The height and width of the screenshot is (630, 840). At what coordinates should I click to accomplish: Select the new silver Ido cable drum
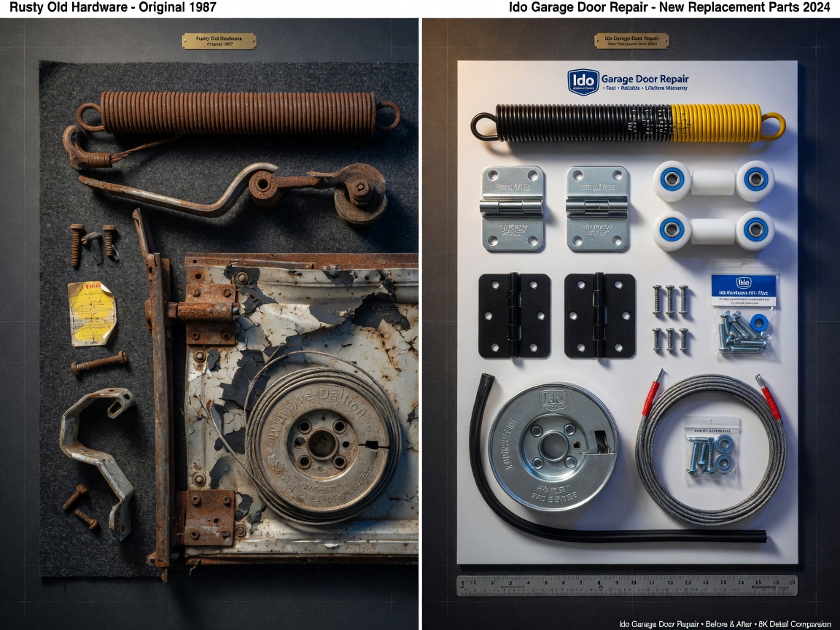(553, 446)
